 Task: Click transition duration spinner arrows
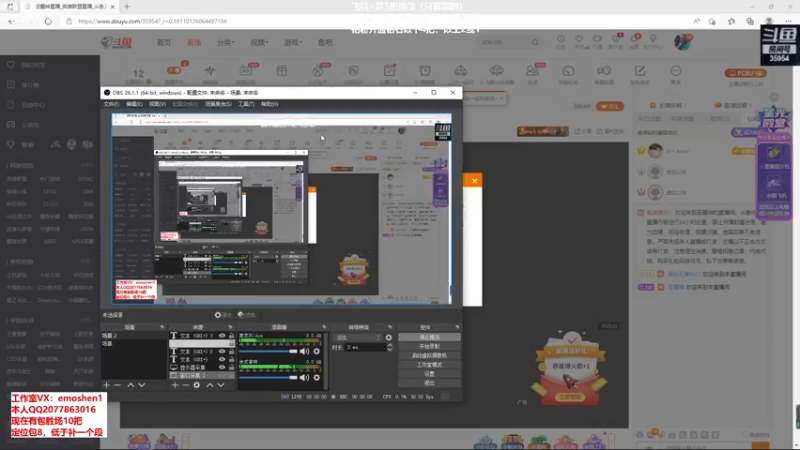[390, 347]
